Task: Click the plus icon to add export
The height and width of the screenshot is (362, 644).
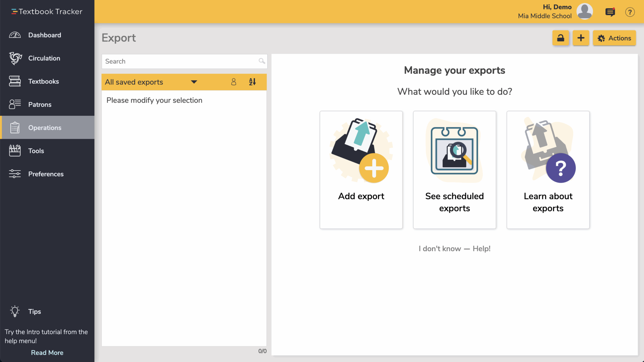Action: (581, 38)
